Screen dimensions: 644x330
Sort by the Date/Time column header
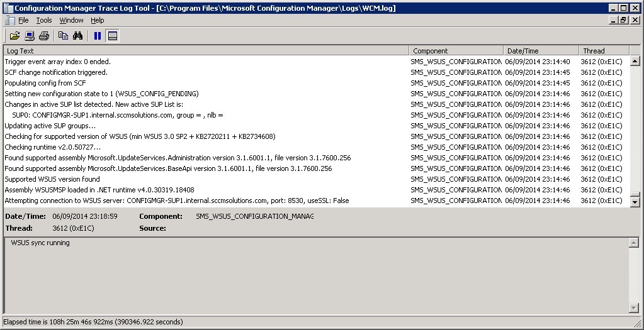541,51
